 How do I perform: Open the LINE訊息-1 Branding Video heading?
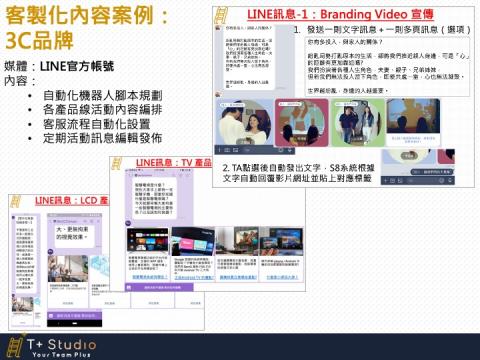[x=340, y=14]
